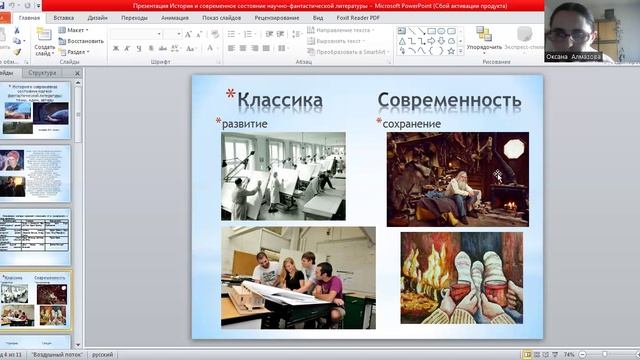Toggle center text alignment

[x=243, y=48]
